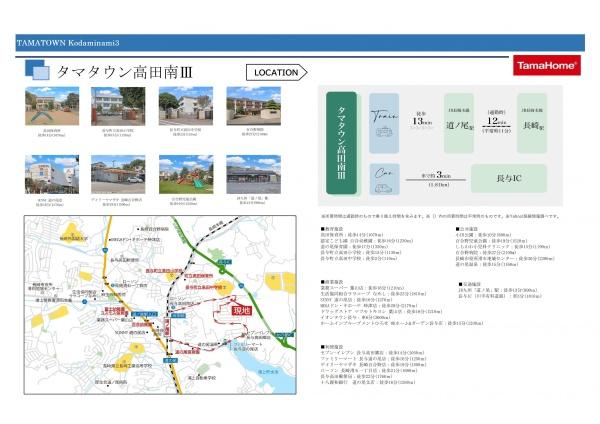Click the Car icon tile
Screen dimensions: 600x424
[x=385, y=179]
